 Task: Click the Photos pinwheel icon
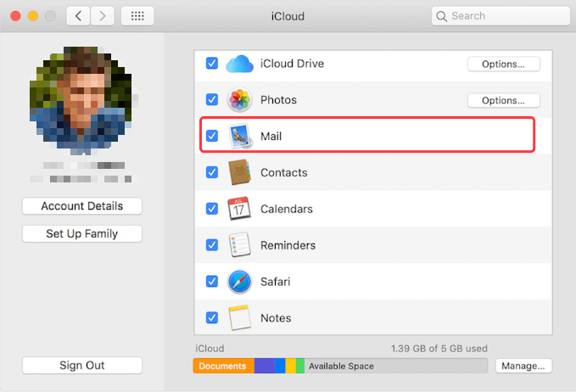click(239, 99)
